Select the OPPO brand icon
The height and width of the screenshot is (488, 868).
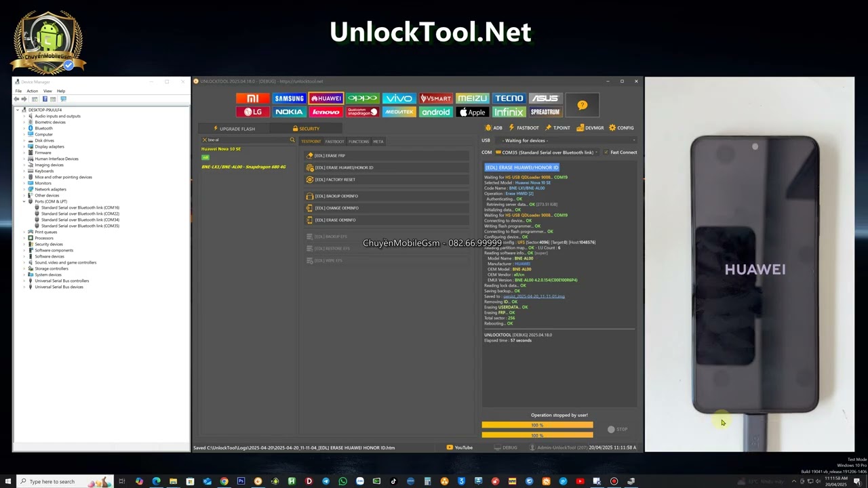[362, 98]
